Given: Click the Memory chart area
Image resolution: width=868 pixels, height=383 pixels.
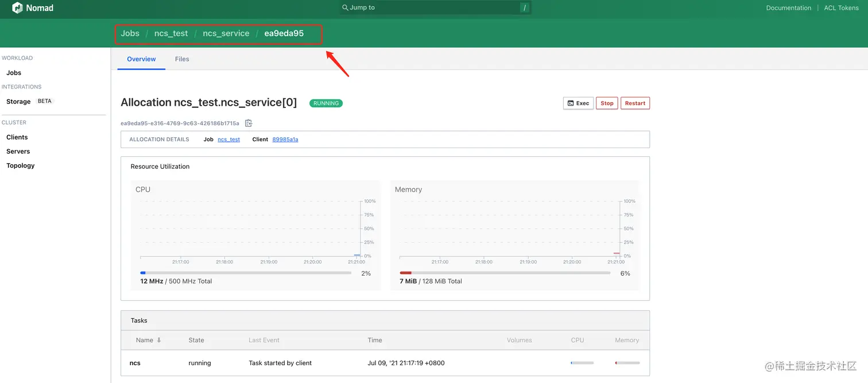Looking at the screenshot, I should [510, 229].
